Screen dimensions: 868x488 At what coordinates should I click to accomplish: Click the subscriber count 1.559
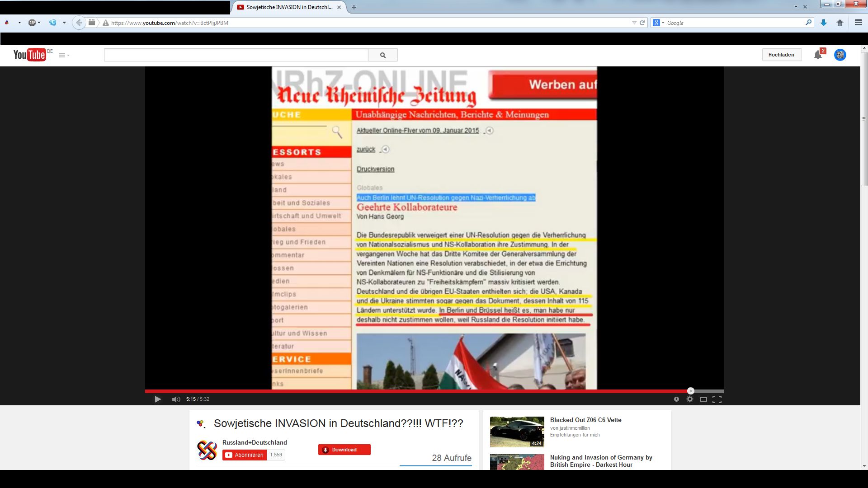point(276,455)
